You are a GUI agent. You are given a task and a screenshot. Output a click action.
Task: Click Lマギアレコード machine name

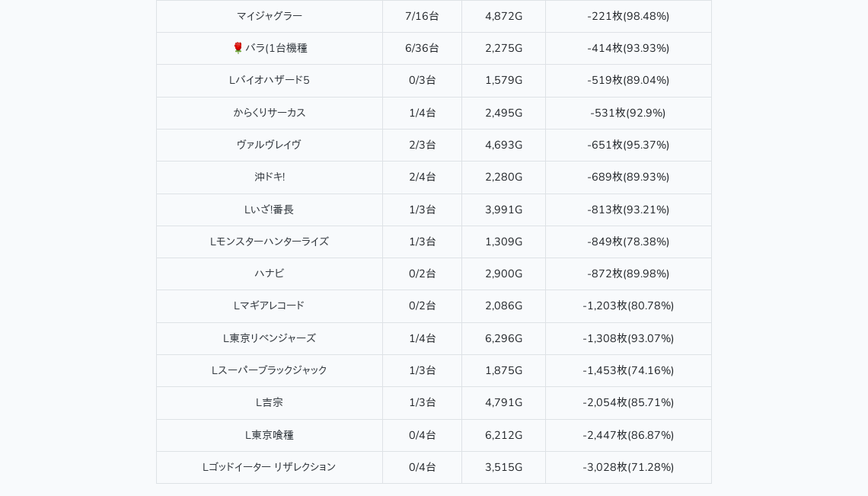(269, 306)
